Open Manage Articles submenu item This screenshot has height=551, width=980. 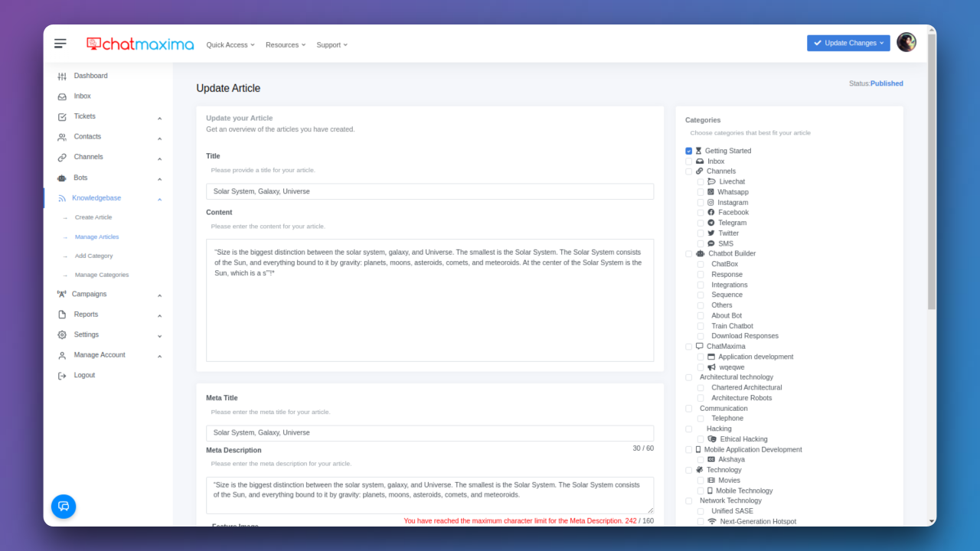coord(97,237)
